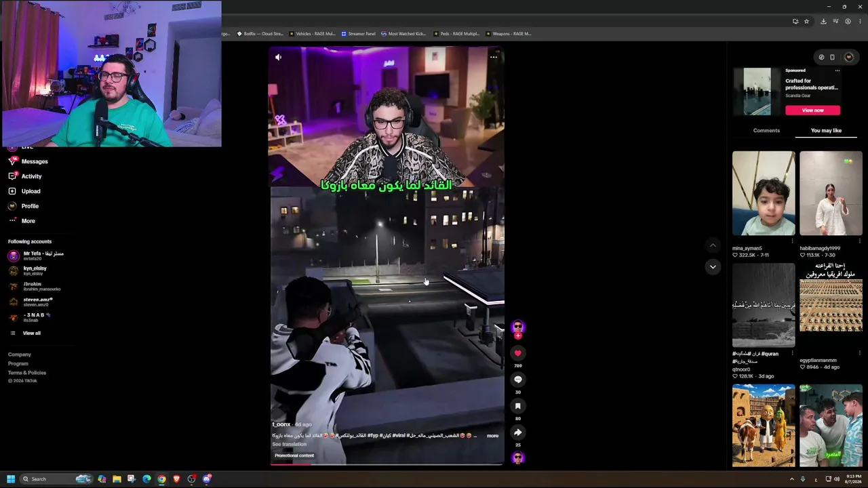
Task: Open Microsoft Edge from the taskbar
Action: [146, 479]
